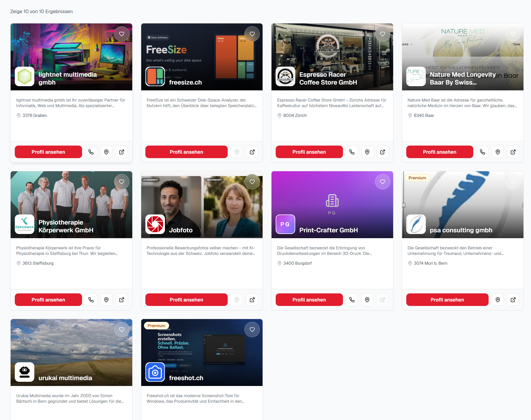Open lightnet multimedia gmbh profile button

(x=48, y=152)
